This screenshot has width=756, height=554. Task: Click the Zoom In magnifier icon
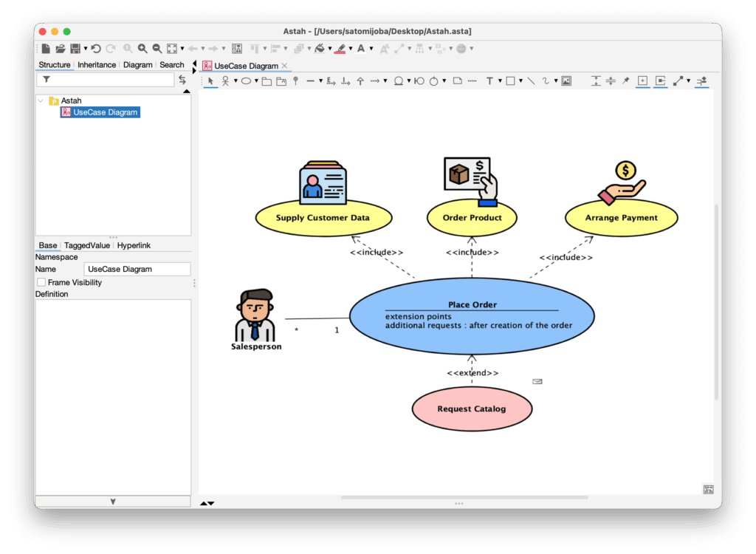(142, 48)
